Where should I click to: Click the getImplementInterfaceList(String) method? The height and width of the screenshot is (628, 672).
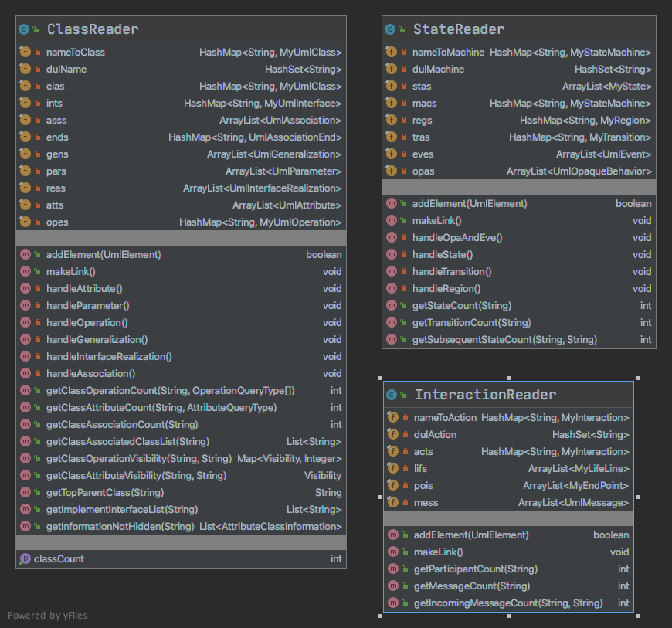click(122, 510)
